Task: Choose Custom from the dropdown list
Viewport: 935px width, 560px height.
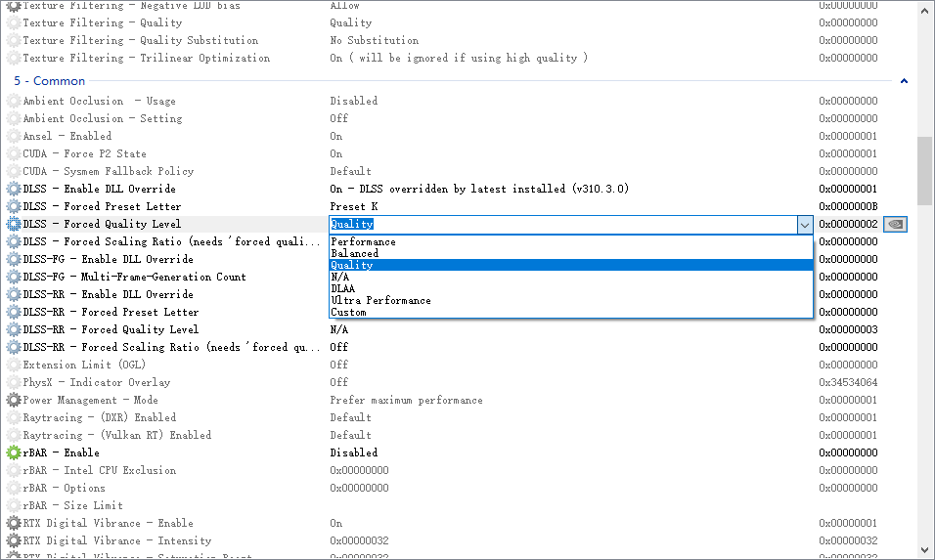Action: tap(348, 312)
